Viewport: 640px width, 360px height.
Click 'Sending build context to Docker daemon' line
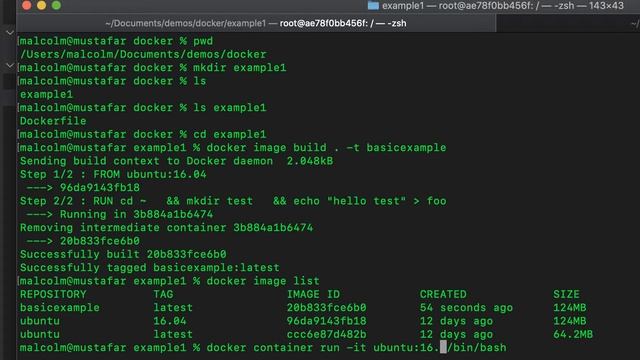tap(176, 161)
